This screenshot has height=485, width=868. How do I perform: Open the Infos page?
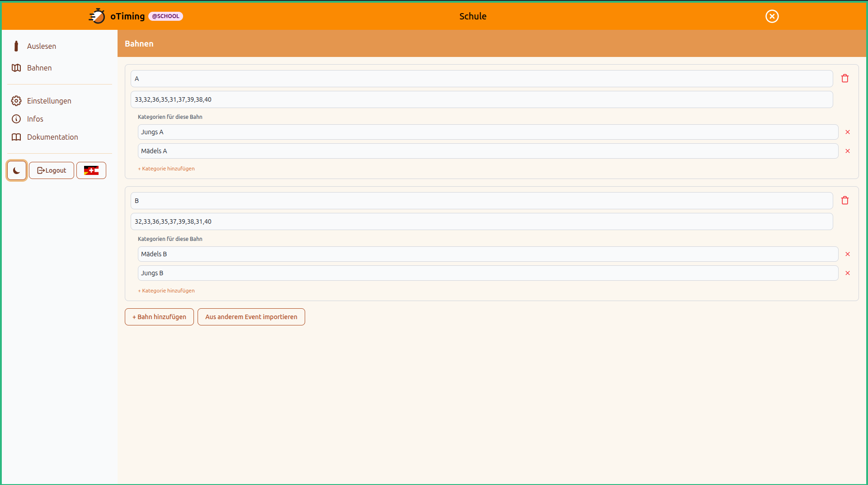35,119
